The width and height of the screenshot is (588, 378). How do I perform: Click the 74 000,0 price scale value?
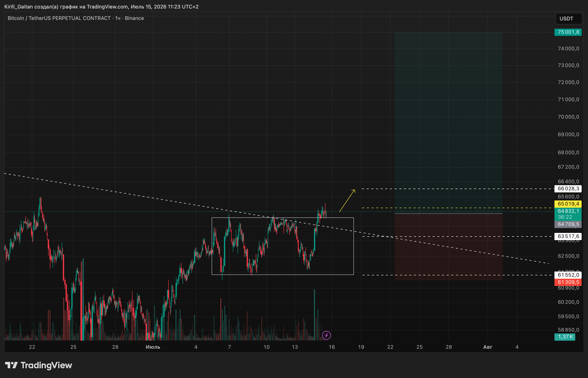coord(568,49)
